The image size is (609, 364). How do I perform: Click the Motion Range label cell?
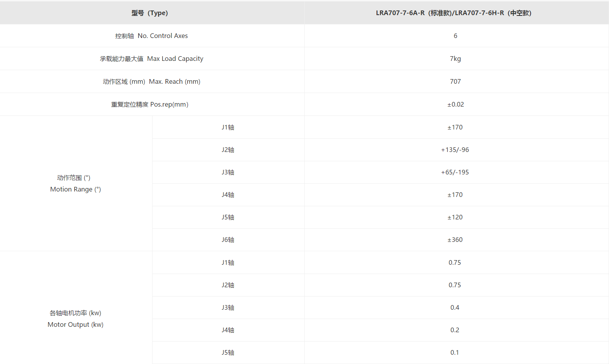point(76,184)
